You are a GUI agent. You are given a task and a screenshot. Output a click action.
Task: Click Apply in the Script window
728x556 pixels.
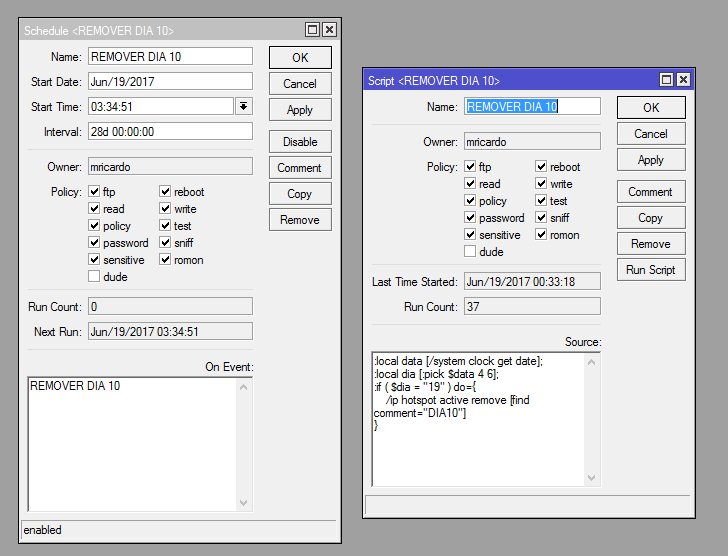pos(651,160)
